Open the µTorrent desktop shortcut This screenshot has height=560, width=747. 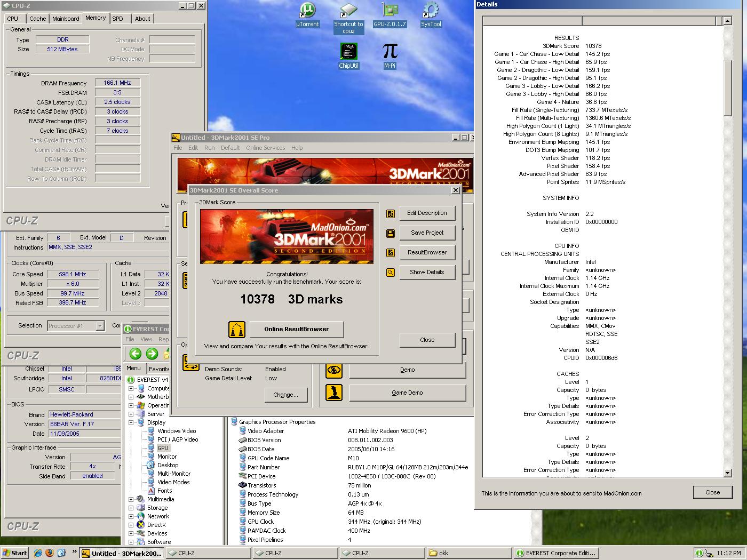coord(307,14)
